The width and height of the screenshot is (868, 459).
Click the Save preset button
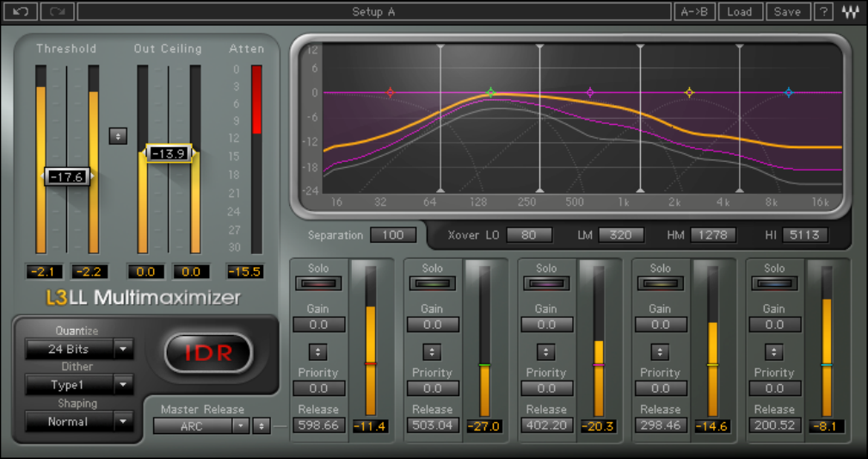click(x=786, y=11)
